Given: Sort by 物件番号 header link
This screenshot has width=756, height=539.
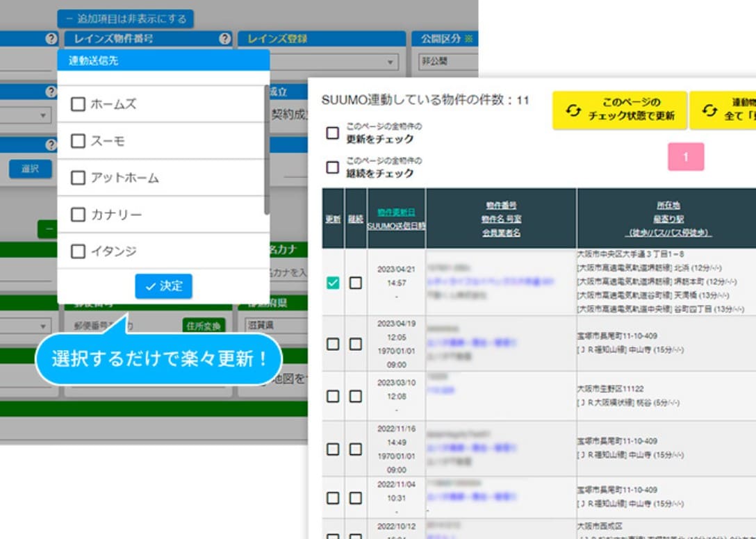Looking at the screenshot, I should (501, 206).
